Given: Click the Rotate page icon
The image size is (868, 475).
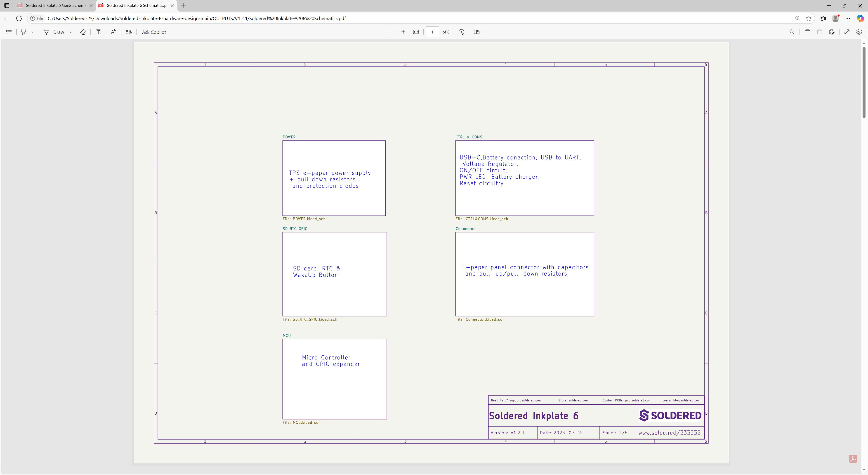Looking at the screenshot, I should point(461,32).
